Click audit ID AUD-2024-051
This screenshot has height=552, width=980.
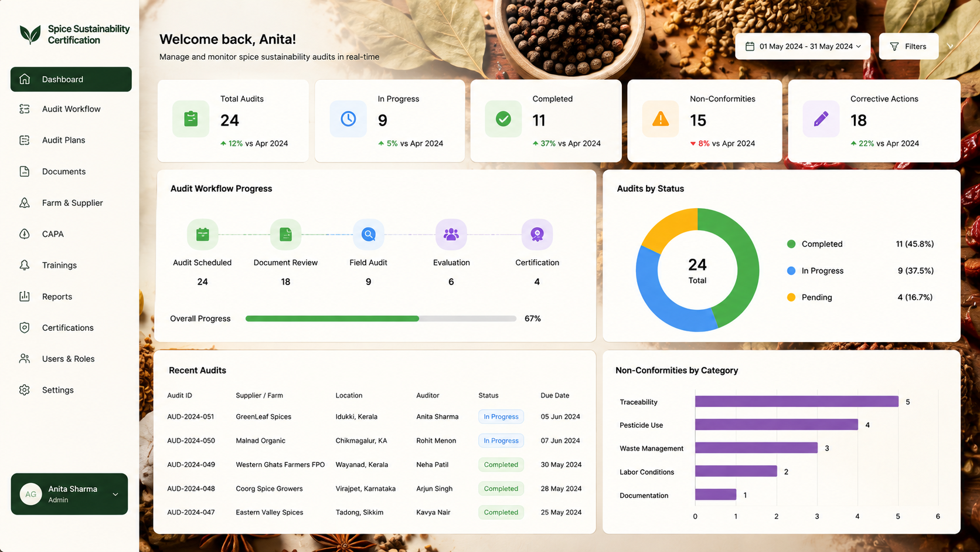(190, 416)
